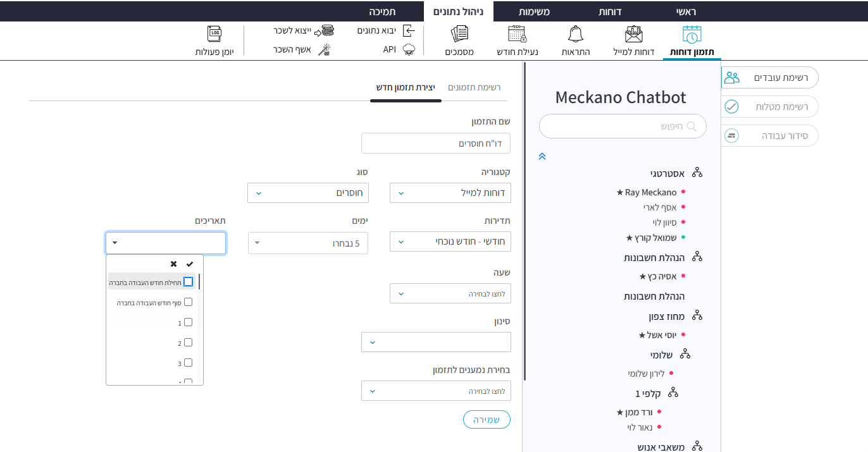Click the schedule name (שם התזמון) input field
Image resolution: width=868 pixels, height=452 pixels.
coord(435,144)
